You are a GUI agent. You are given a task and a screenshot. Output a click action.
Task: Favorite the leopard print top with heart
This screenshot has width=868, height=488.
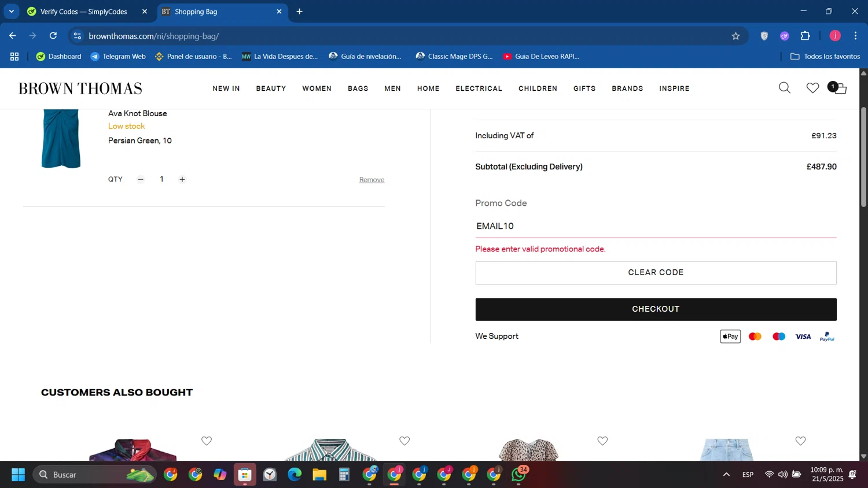[x=602, y=441]
